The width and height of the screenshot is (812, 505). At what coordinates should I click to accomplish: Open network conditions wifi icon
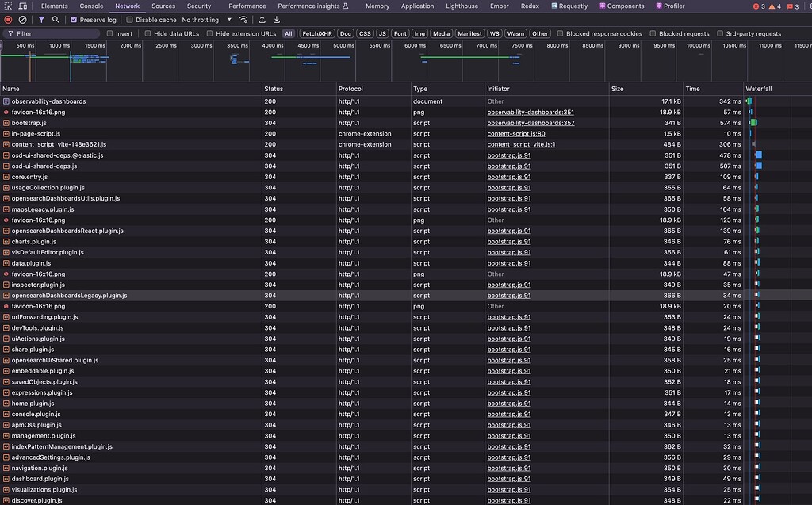tap(243, 20)
